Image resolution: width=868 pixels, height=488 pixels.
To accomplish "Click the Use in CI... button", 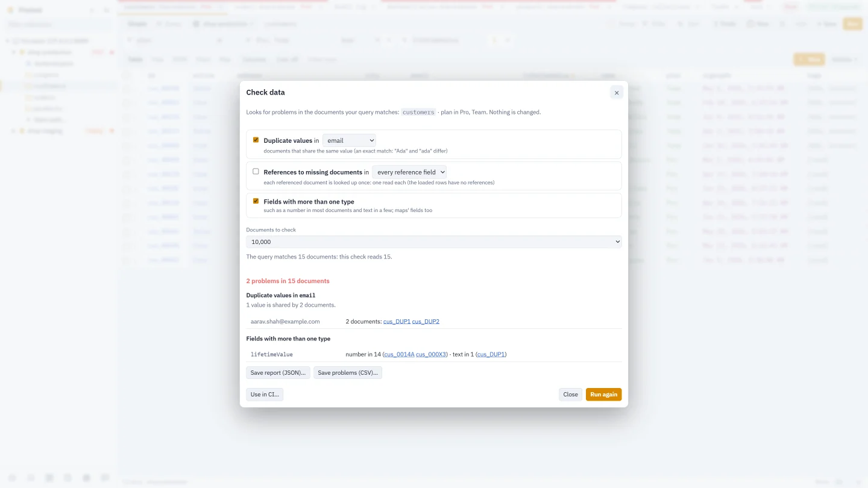I will point(265,395).
